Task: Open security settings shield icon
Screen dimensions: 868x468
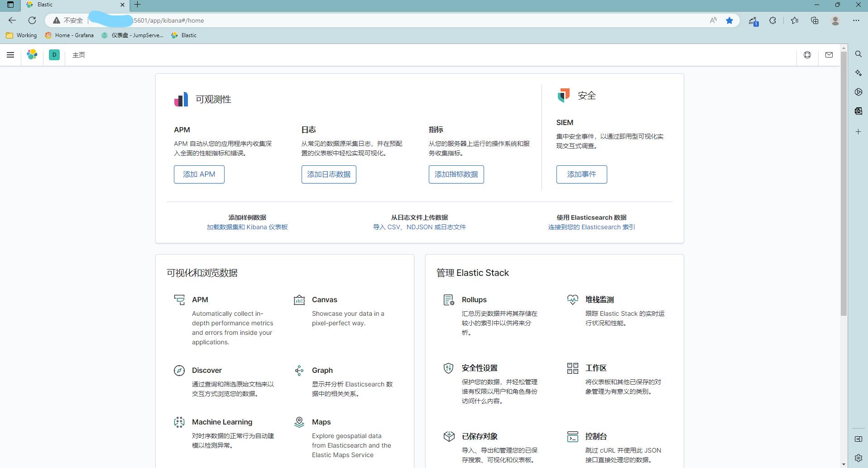Action: 449,368
